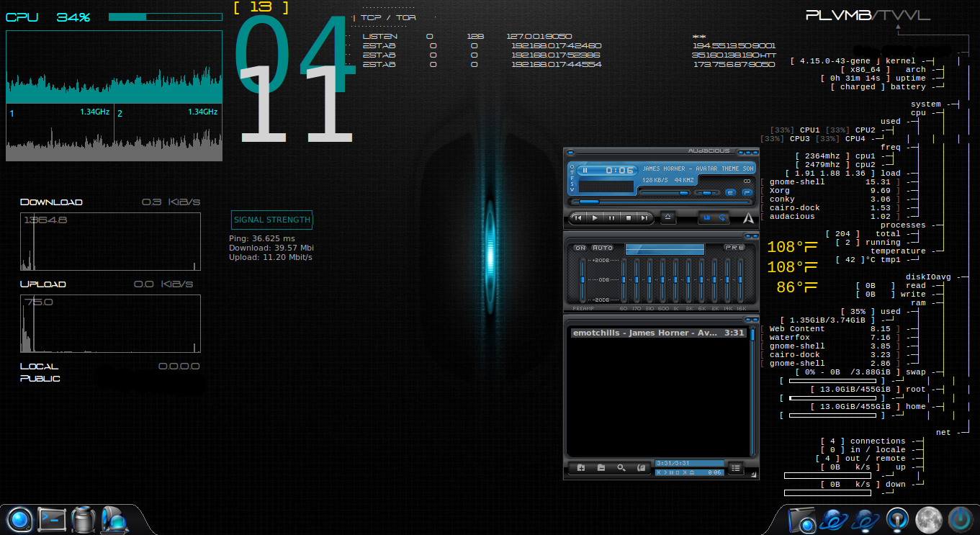Open the terminal from the dock
The width and height of the screenshot is (980, 535).
(52, 519)
